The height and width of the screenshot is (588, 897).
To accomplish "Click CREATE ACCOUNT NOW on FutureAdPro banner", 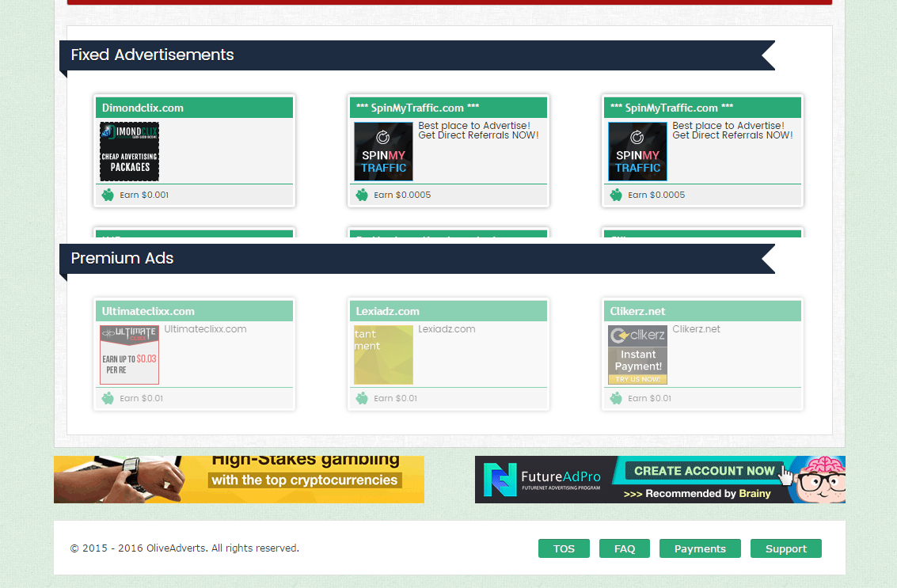I will (x=704, y=471).
